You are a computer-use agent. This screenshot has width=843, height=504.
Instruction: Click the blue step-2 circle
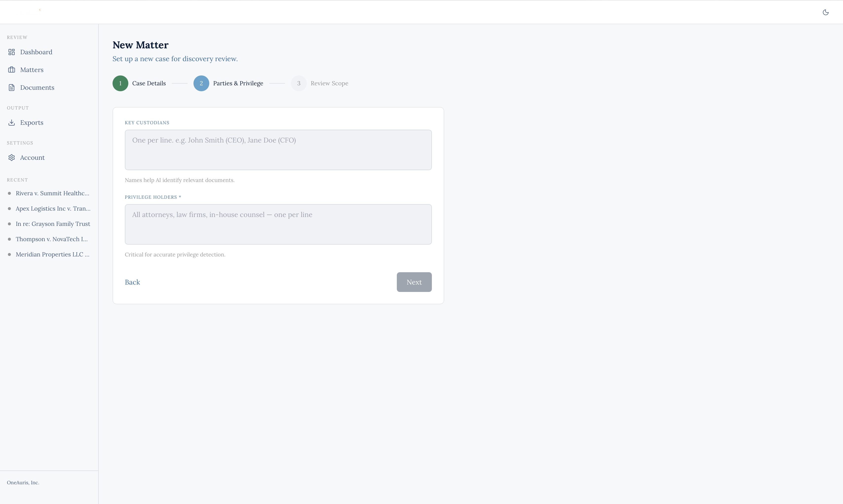[x=201, y=83]
